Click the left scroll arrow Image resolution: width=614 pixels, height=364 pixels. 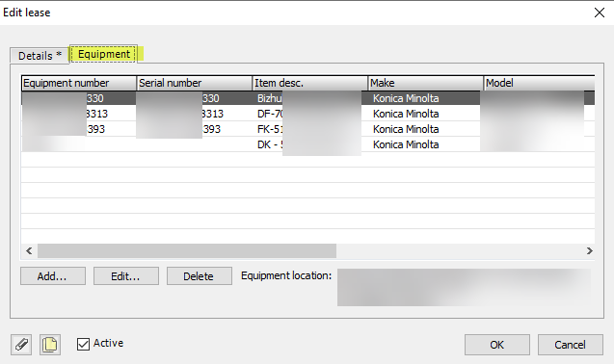tap(29, 251)
